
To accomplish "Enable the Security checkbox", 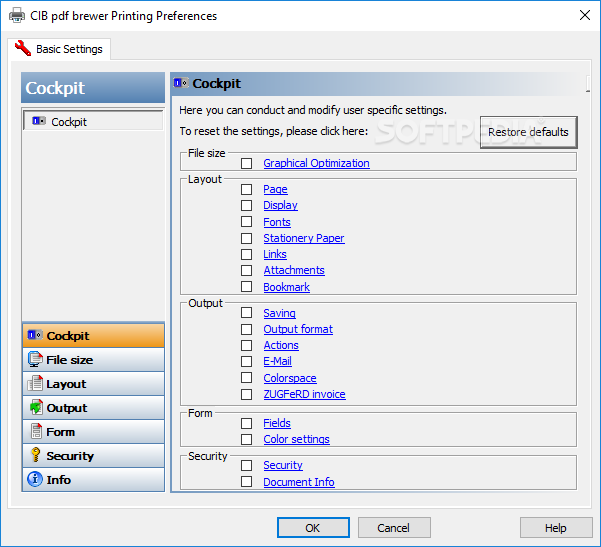I will point(246,465).
